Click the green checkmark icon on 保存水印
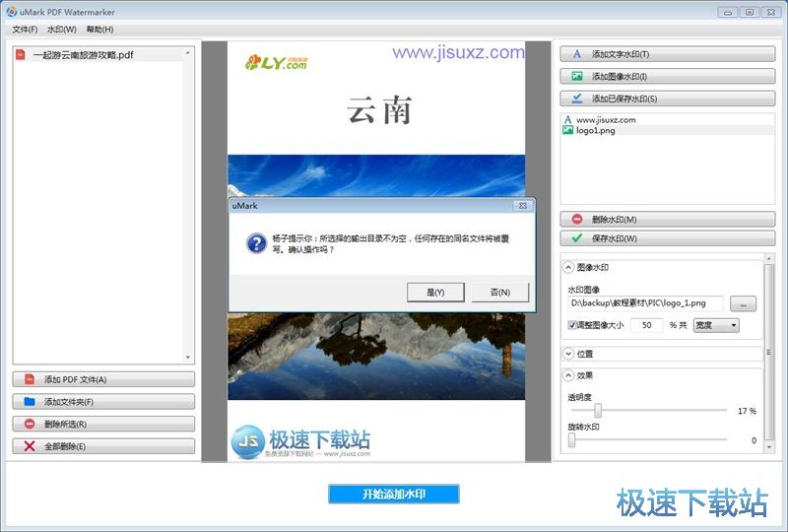The height and width of the screenshot is (532, 788). [577, 237]
